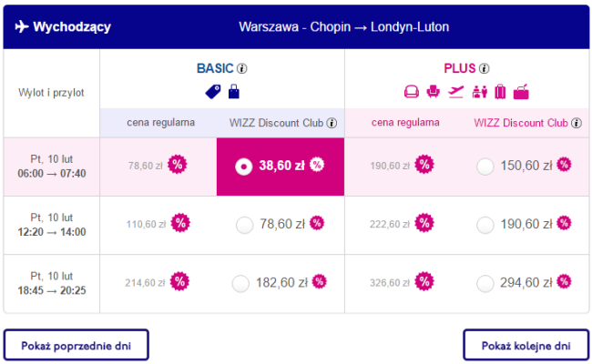The image size is (592, 364).
Task: Click the BASIC fare info icon
Action: pyautogui.click(x=242, y=68)
